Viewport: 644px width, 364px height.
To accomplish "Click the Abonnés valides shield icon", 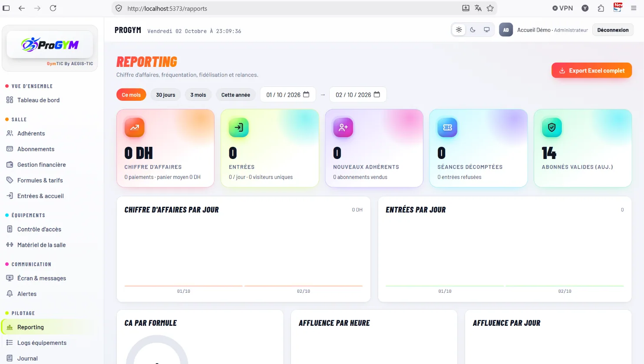I will coord(552,128).
